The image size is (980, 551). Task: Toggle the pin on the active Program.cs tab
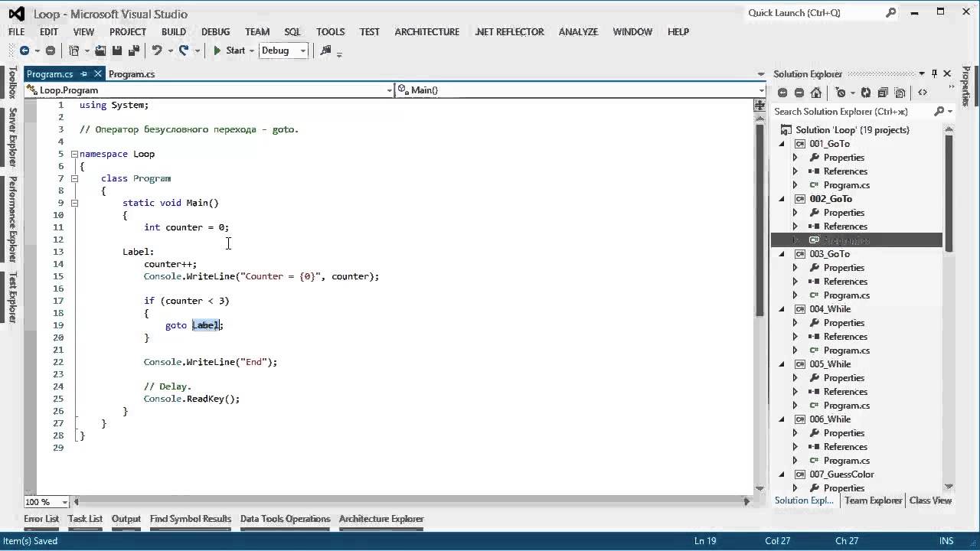pos(83,74)
